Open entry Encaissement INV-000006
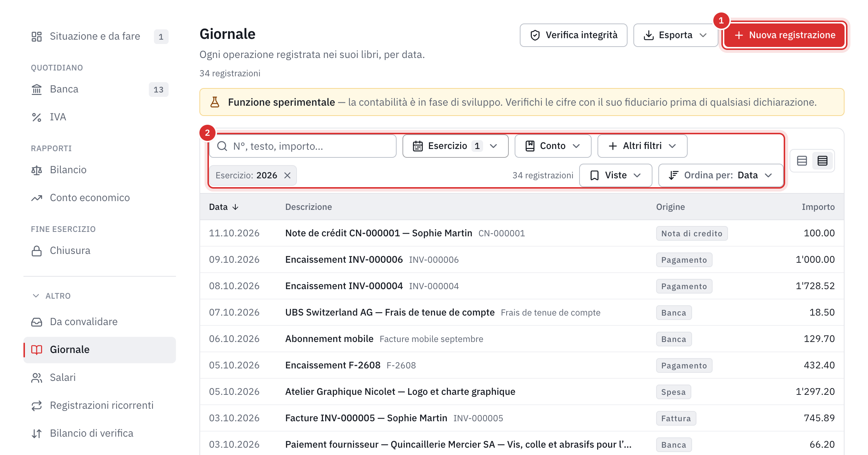Screen dimensions: 868x455 [522, 260]
